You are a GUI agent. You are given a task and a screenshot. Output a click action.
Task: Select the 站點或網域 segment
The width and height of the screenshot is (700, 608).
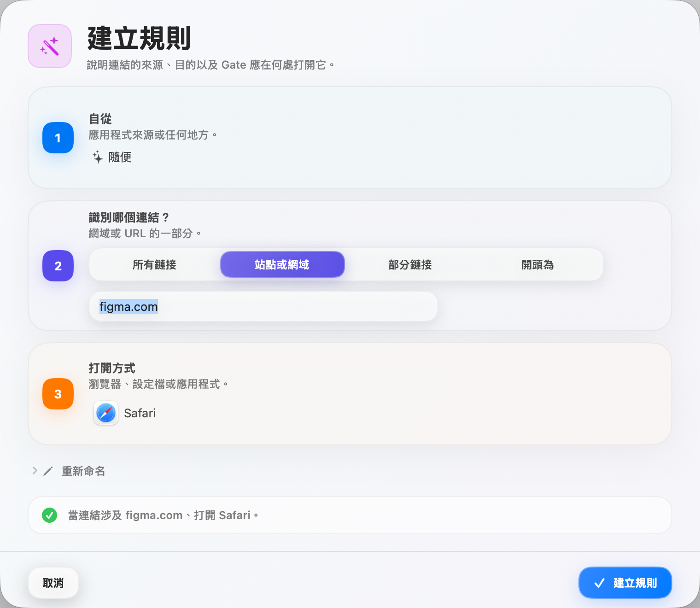(282, 264)
